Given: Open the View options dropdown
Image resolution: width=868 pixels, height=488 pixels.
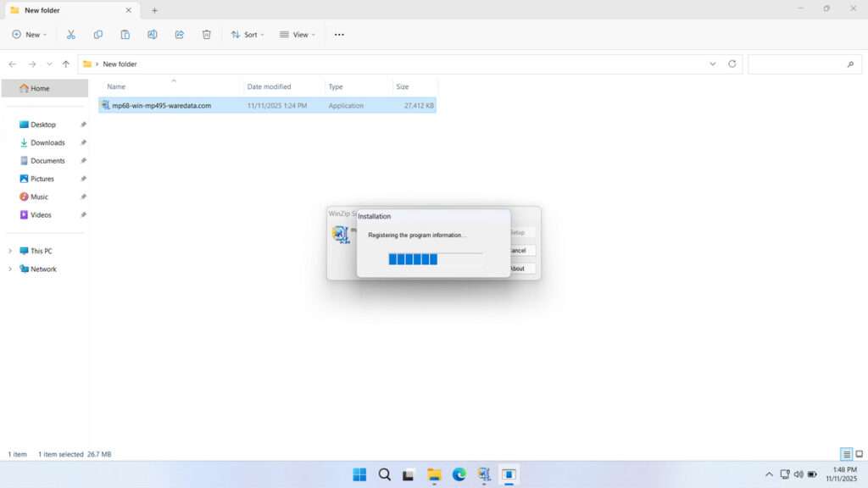Looking at the screenshot, I should pyautogui.click(x=298, y=34).
